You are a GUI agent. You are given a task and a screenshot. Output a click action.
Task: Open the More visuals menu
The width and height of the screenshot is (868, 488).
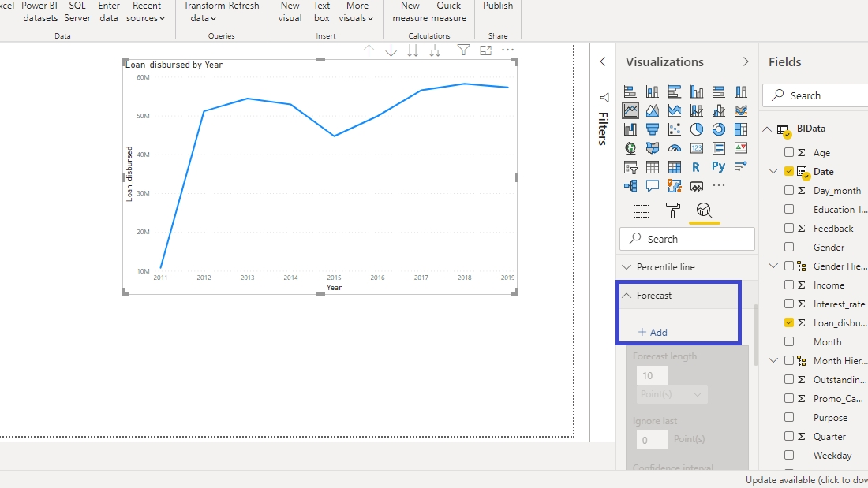tap(357, 12)
